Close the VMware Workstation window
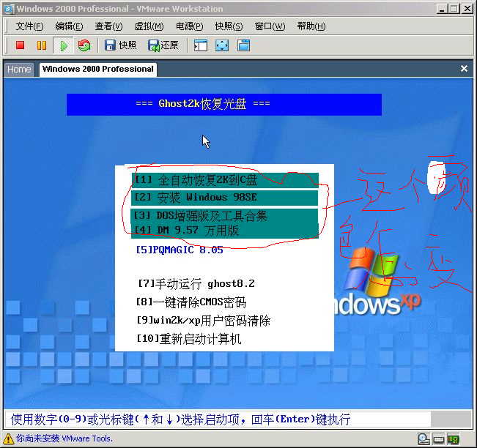This screenshot has height=448, width=477. 467,9
